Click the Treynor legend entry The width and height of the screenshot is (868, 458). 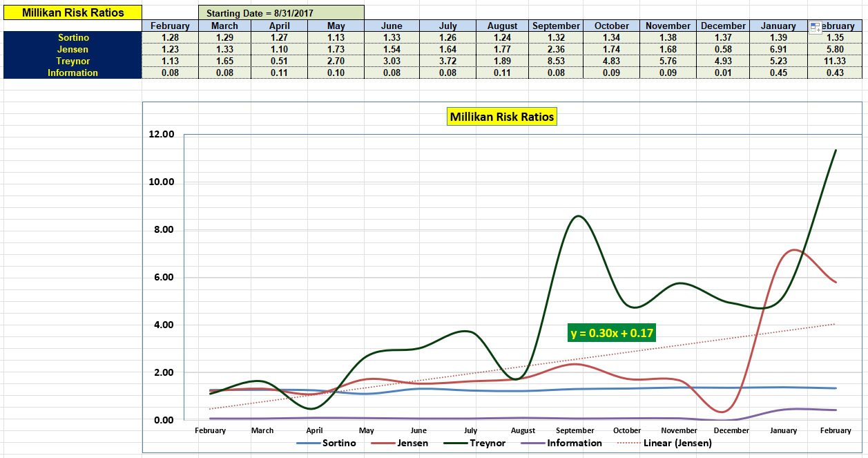473,443
